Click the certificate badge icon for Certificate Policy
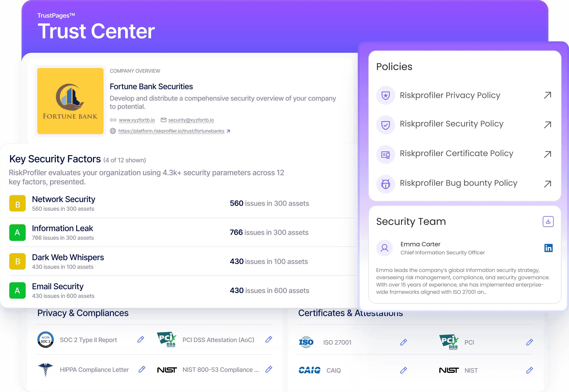Screen dimensions: 569x392 click(385, 154)
